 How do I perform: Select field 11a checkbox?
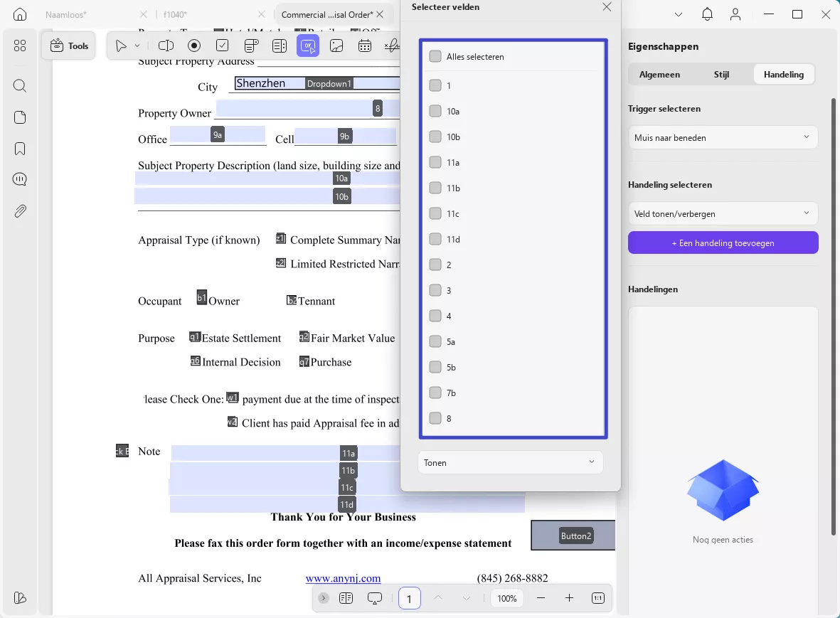(x=435, y=162)
